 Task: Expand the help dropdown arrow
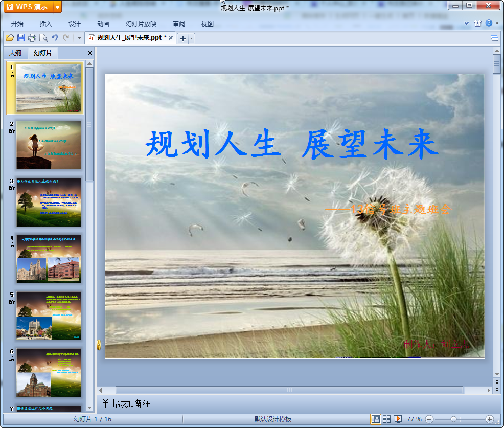(x=497, y=23)
